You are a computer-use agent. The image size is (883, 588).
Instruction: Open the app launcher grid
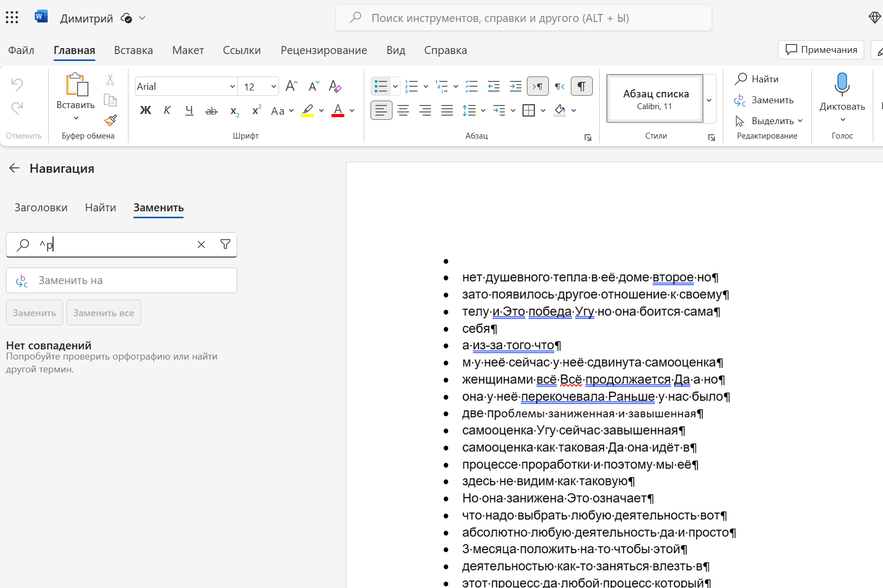tap(12, 18)
